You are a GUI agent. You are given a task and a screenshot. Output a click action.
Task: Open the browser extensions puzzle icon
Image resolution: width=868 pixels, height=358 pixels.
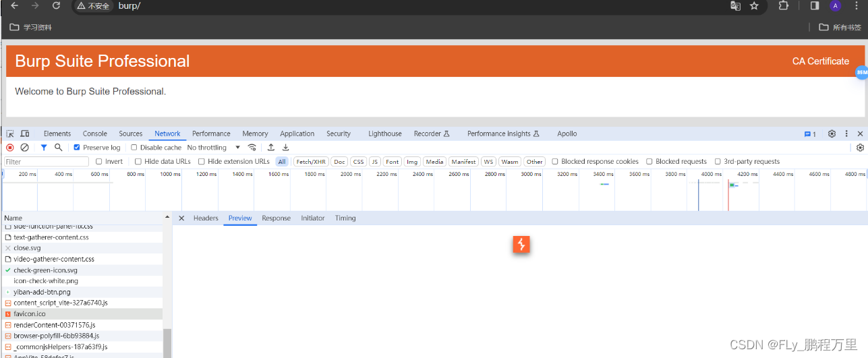pyautogui.click(x=783, y=6)
